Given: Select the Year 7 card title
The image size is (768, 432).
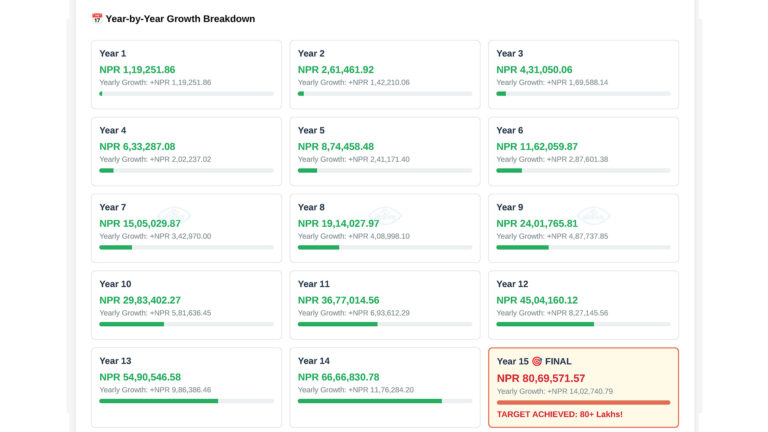Looking at the screenshot, I should [113, 207].
